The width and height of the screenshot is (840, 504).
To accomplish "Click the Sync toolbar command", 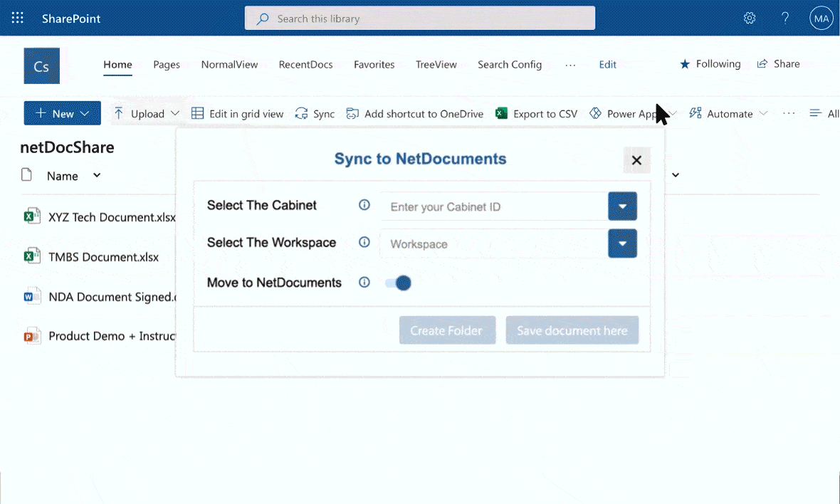I will [x=315, y=114].
